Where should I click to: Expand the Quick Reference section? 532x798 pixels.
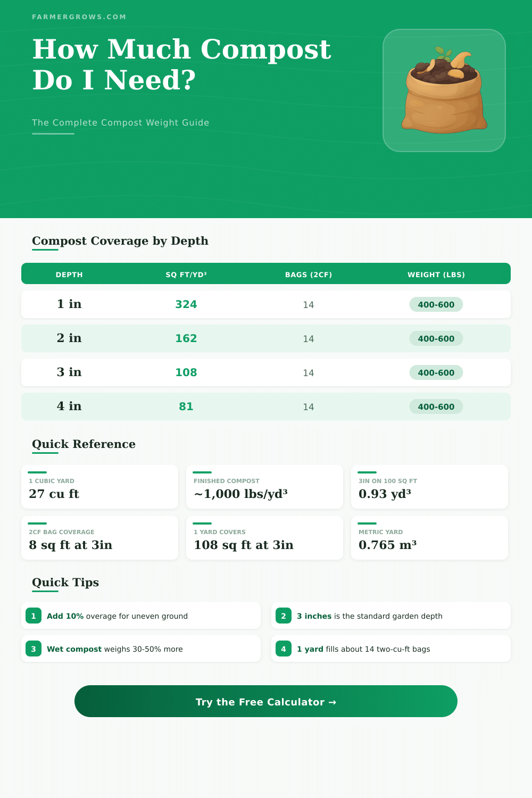point(84,444)
